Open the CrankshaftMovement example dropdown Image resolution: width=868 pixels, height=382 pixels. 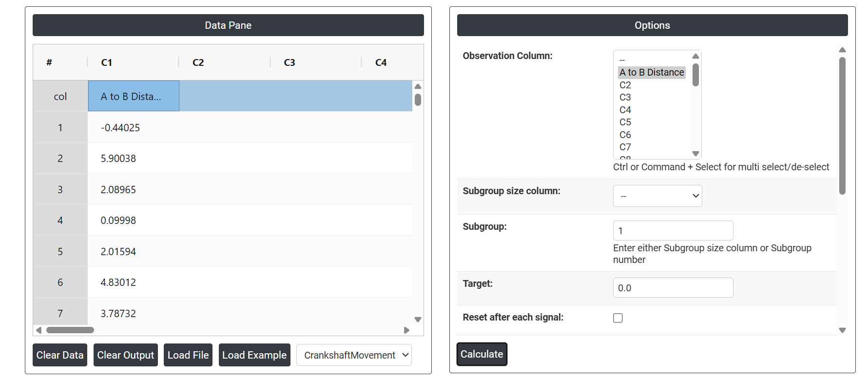point(354,355)
